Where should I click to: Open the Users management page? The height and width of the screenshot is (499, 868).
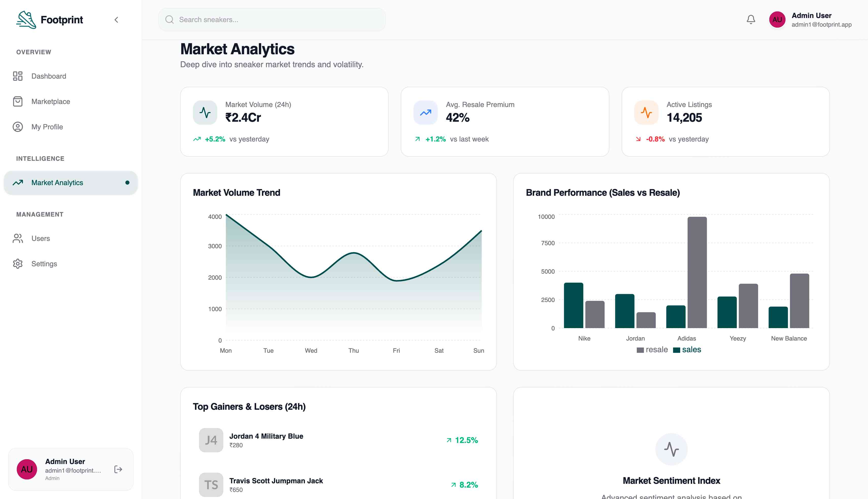(x=40, y=239)
